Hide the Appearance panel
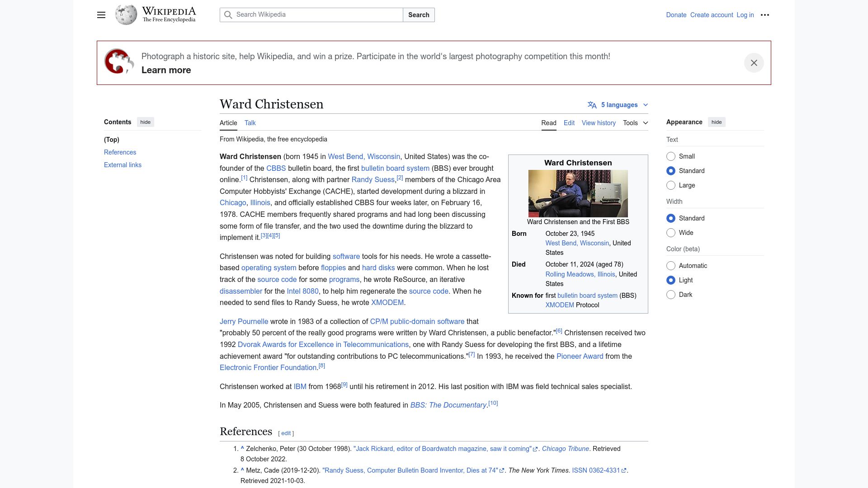 [x=717, y=122]
